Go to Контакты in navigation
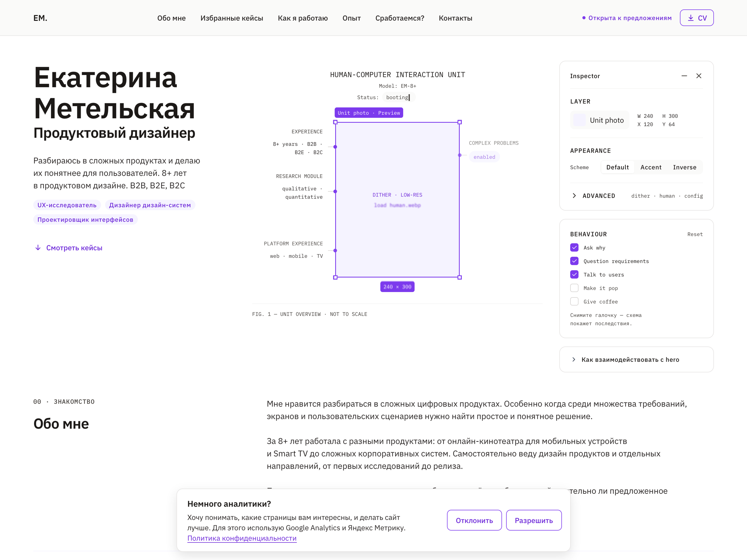Screen dimensions: 747x560 pyautogui.click(x=455, y=18)
